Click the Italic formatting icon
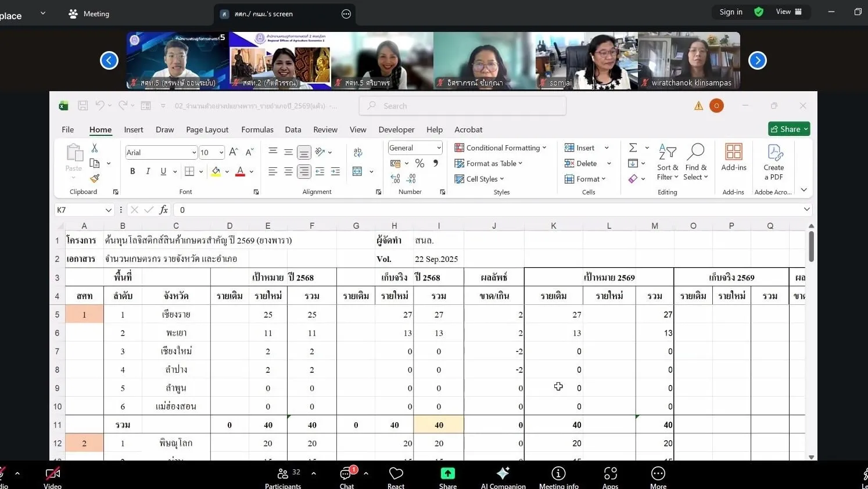The image size is (868, 489). (x=148, y=171)
